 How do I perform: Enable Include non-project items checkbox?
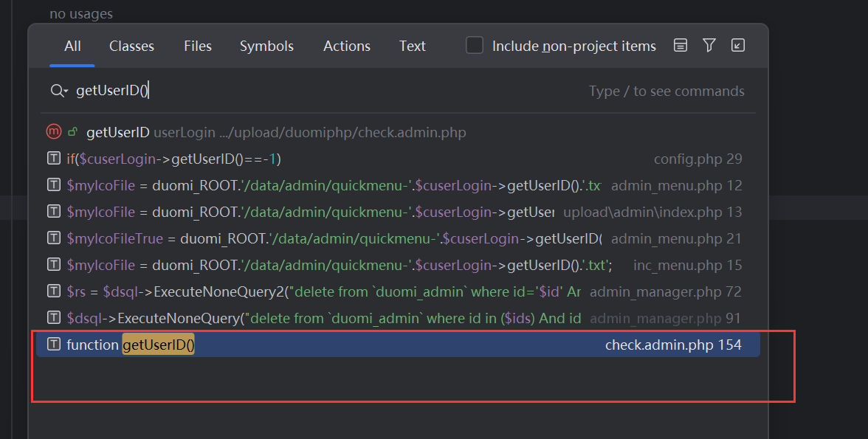[x=475, y=46]
